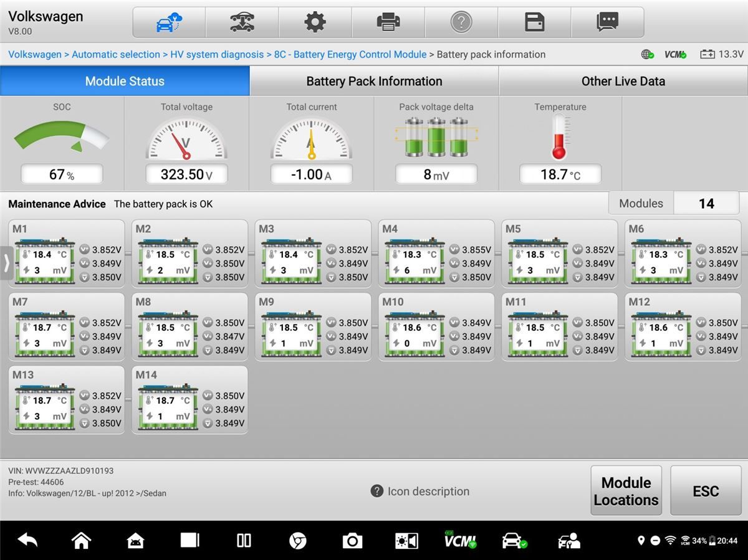Open the Module Locations button
This screenshot has width=748, height=560.
pos(626,491)
